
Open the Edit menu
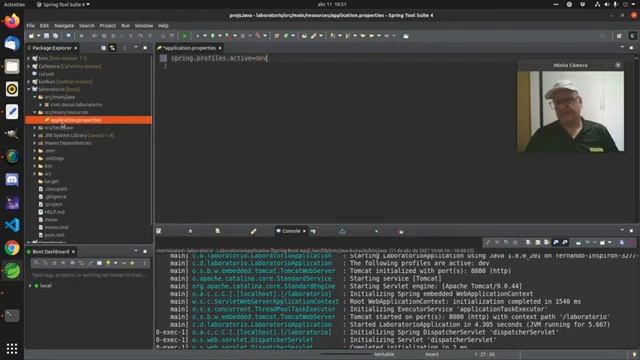tap(44, 26)
